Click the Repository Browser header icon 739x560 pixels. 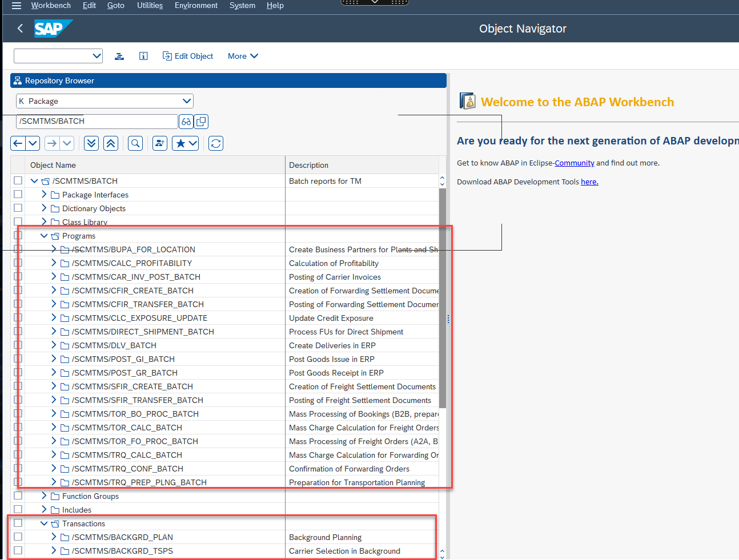pos(18,80)
